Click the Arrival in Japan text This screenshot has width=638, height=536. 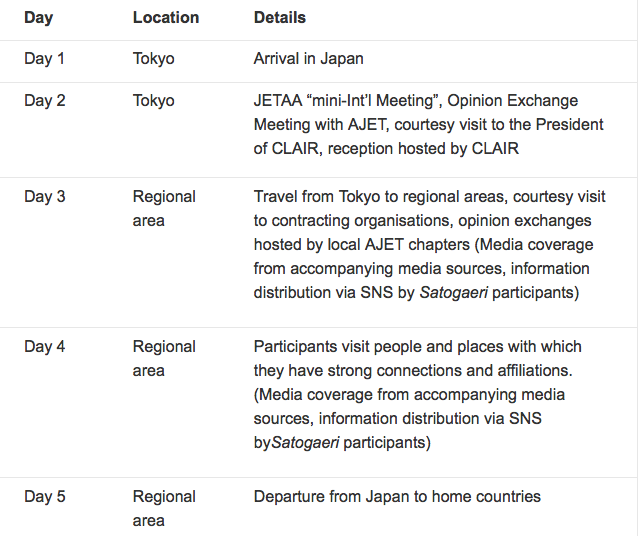[x=309, y=59]
